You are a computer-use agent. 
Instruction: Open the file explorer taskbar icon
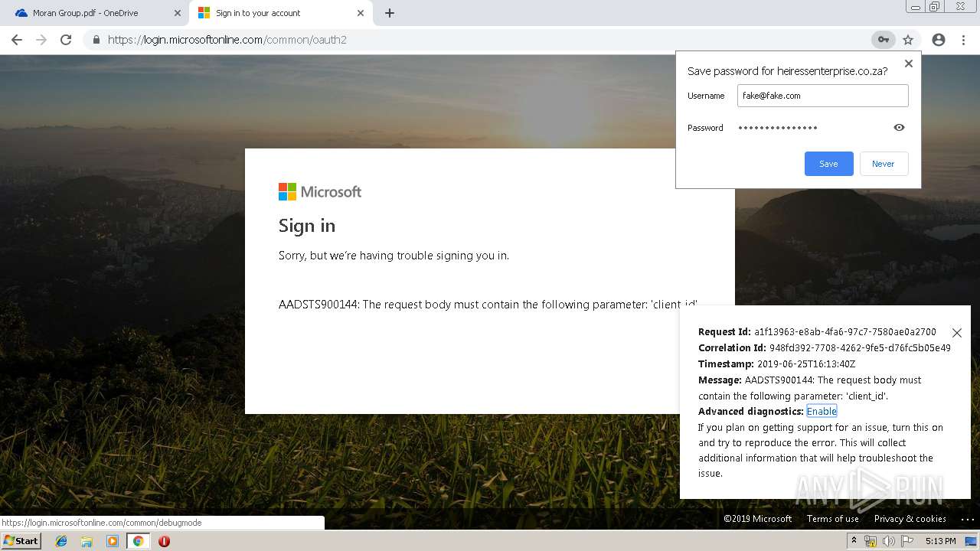[x=87, y=541]
